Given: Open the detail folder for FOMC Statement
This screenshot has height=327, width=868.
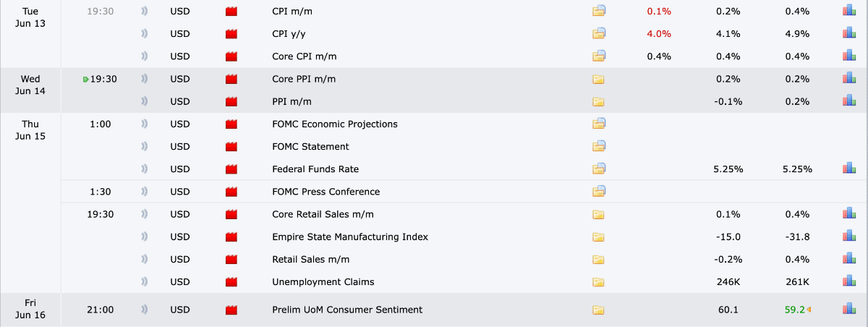Looking at the screenshot, I should pyautogui.click(x=598, y=146).
